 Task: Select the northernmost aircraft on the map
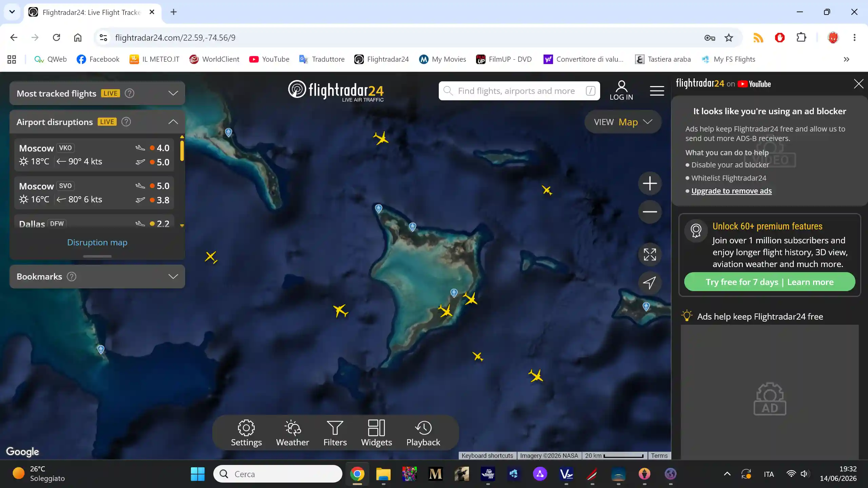381,138
